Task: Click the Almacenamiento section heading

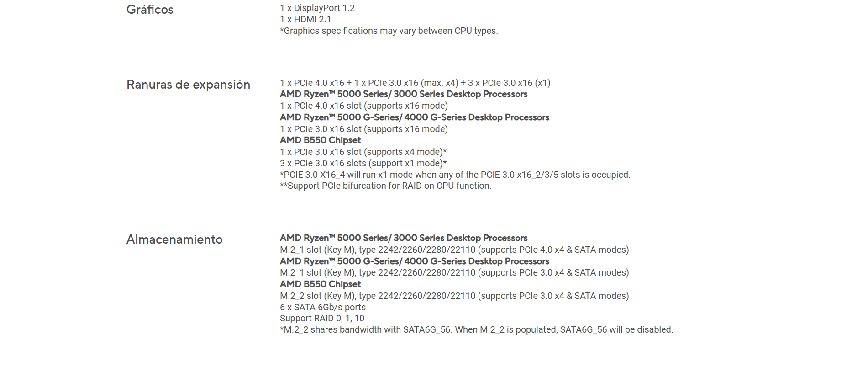Action: (x=174, y=239)
